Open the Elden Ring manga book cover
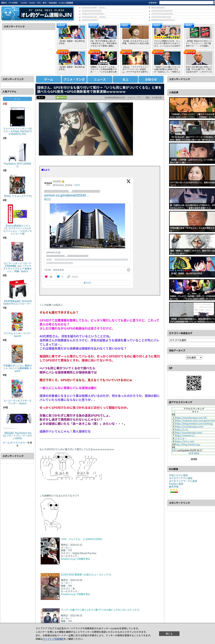 pos(50,586)
